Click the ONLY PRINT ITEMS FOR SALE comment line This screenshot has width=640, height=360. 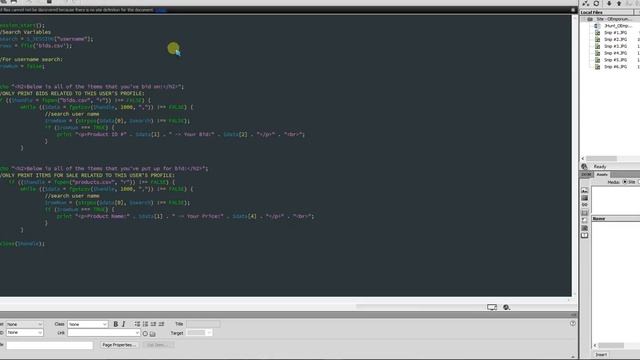(x=87, y=175)
